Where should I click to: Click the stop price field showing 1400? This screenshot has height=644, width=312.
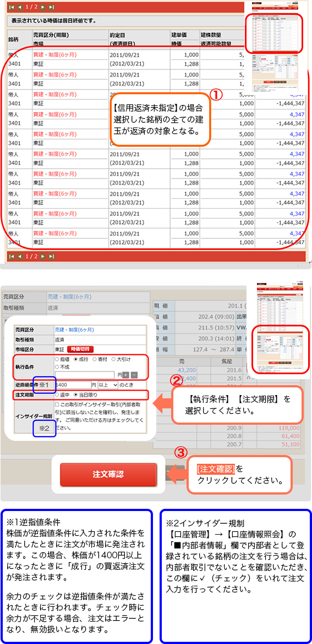click(72, 385)
